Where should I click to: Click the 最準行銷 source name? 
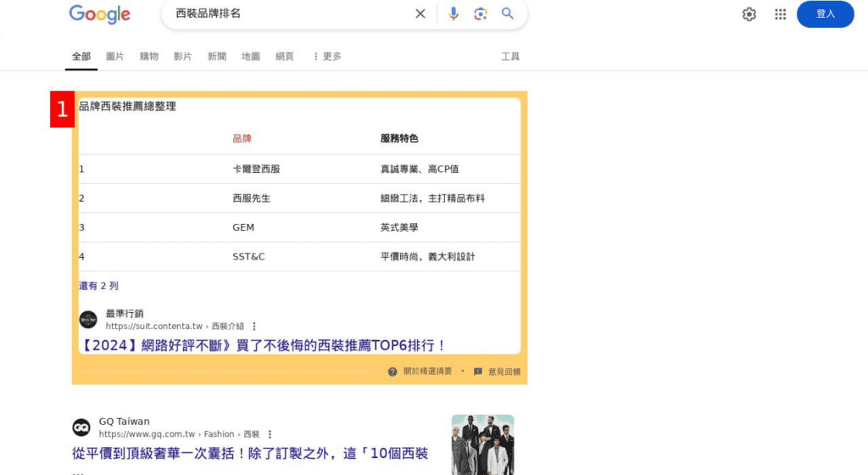pos(125,313)
